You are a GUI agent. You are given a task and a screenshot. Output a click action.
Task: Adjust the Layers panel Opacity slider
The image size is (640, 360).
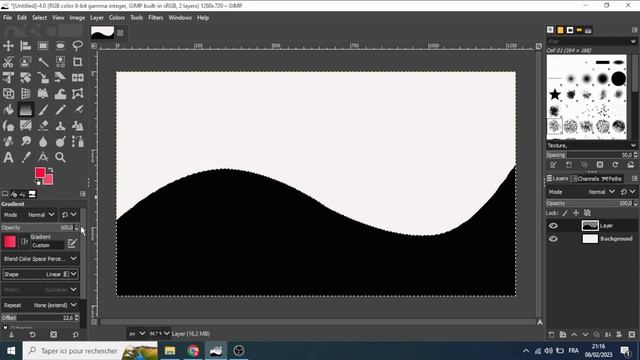click(x=591, y=203)
